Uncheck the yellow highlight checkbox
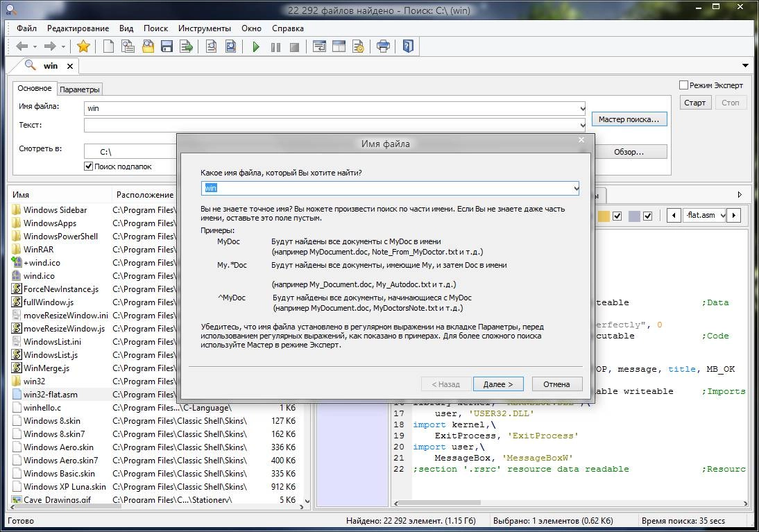 click(617, 216)
